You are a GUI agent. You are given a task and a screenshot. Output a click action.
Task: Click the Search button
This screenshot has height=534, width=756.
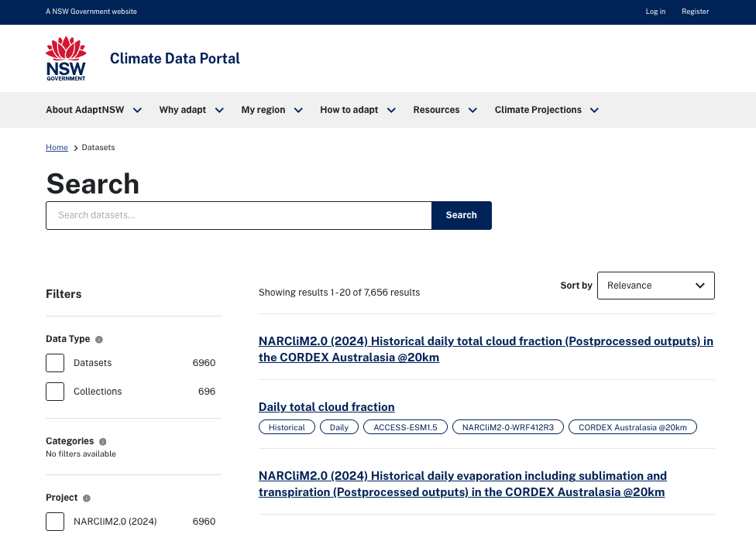pos(461,215)
